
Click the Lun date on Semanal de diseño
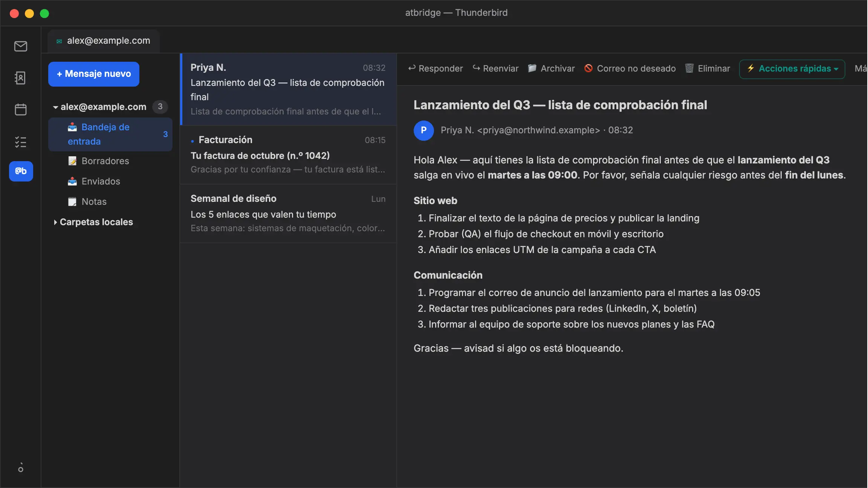coord(378,199)
